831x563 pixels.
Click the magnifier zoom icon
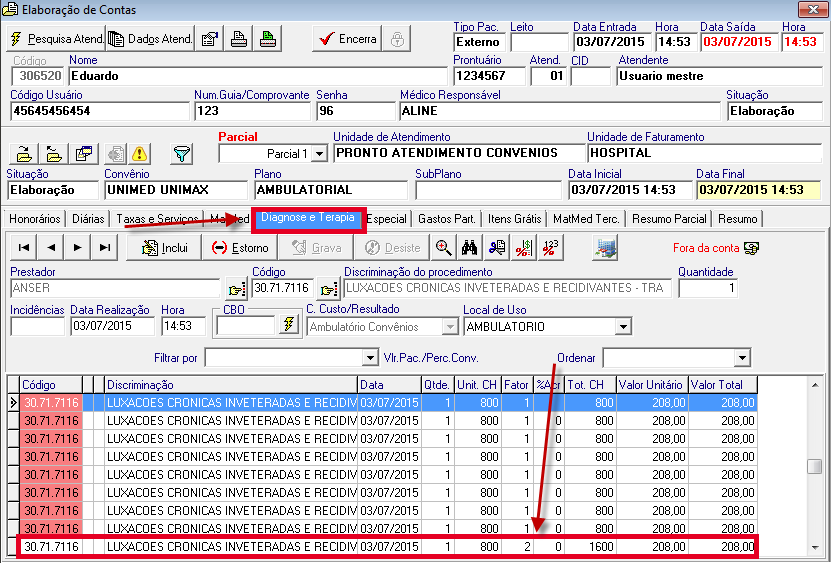444,248
